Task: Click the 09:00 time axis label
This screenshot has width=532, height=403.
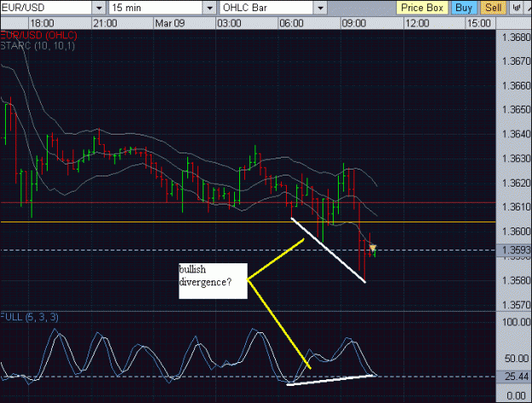Action: click(354, 23)
